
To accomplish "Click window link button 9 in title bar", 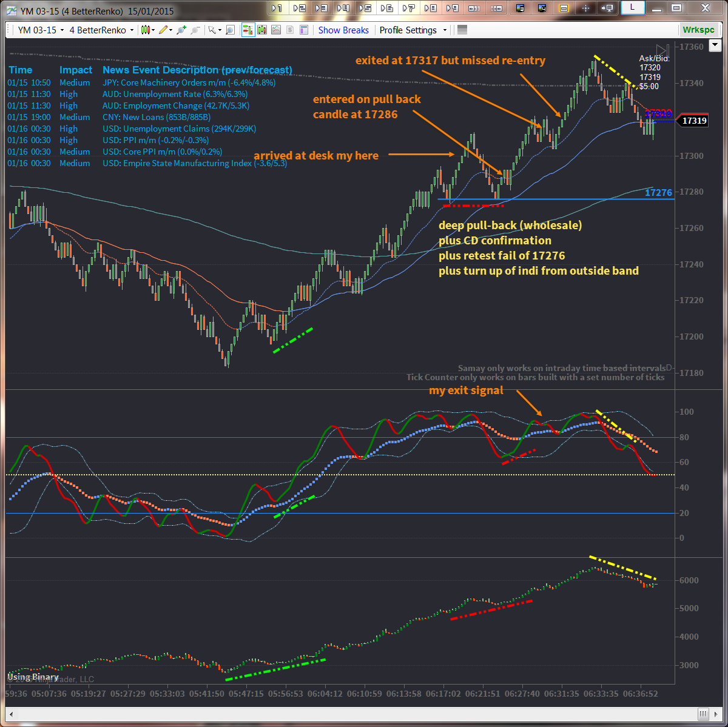I will point(451,8).
